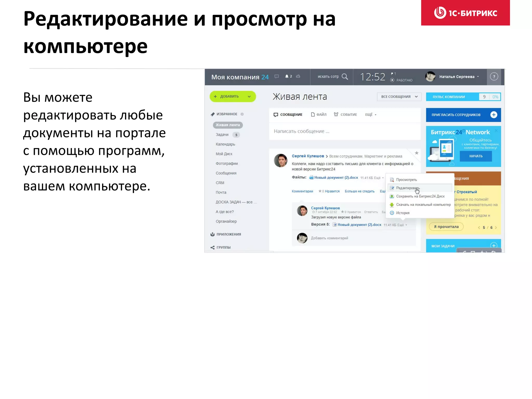This screenshot has height=399, width=532.
Task: Click Сергей Кулешов post avatar
Action: 281,160
